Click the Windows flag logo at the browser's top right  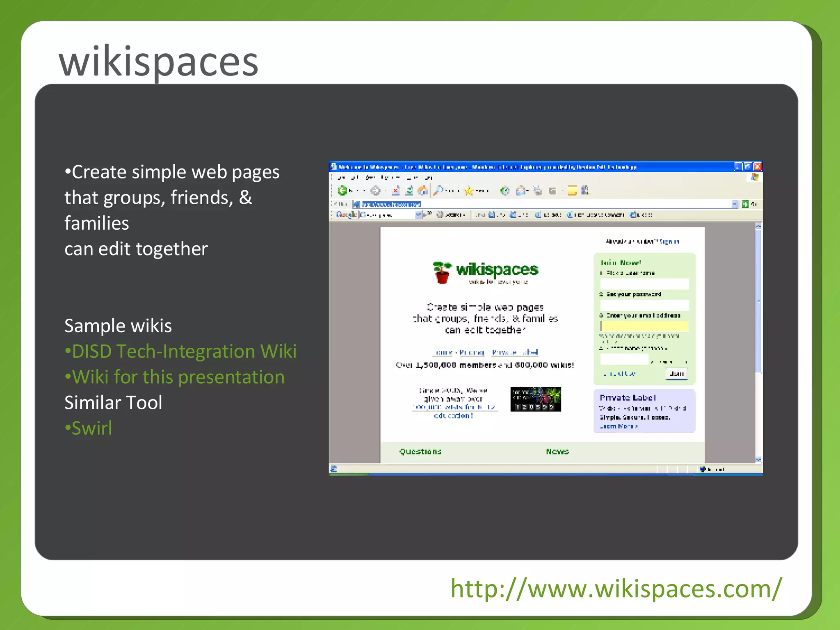(754, 177)
